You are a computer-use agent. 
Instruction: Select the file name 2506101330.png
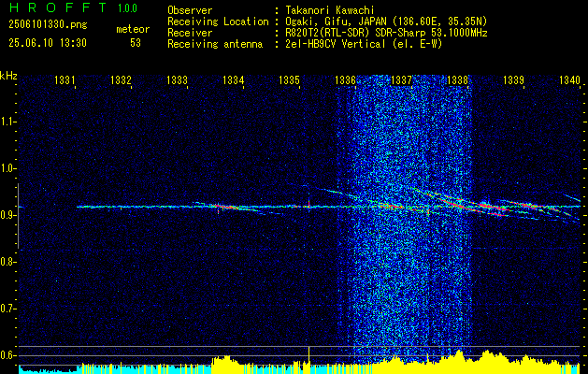coord(48,24)
